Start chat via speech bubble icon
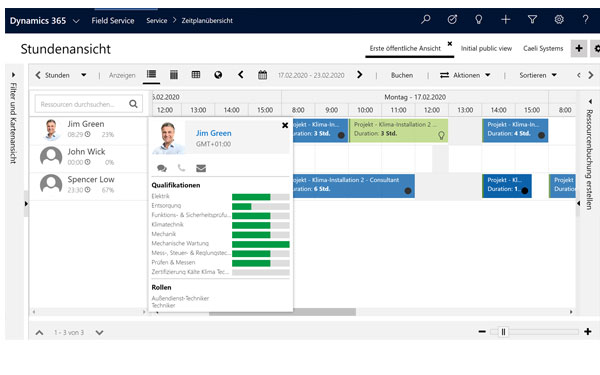Viewport: 600px width, 375px height. tap(162, 168)
